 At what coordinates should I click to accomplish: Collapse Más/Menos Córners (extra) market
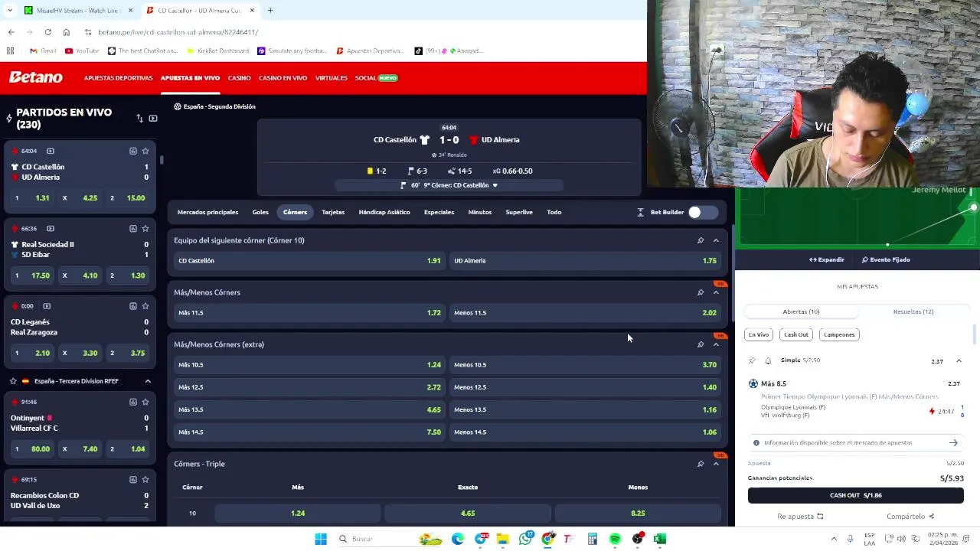(716, 344)
